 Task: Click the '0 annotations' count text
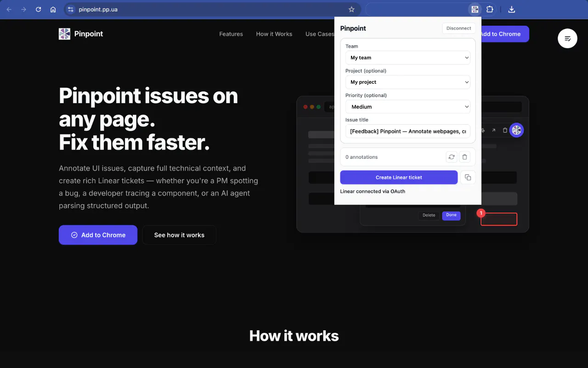362,157
